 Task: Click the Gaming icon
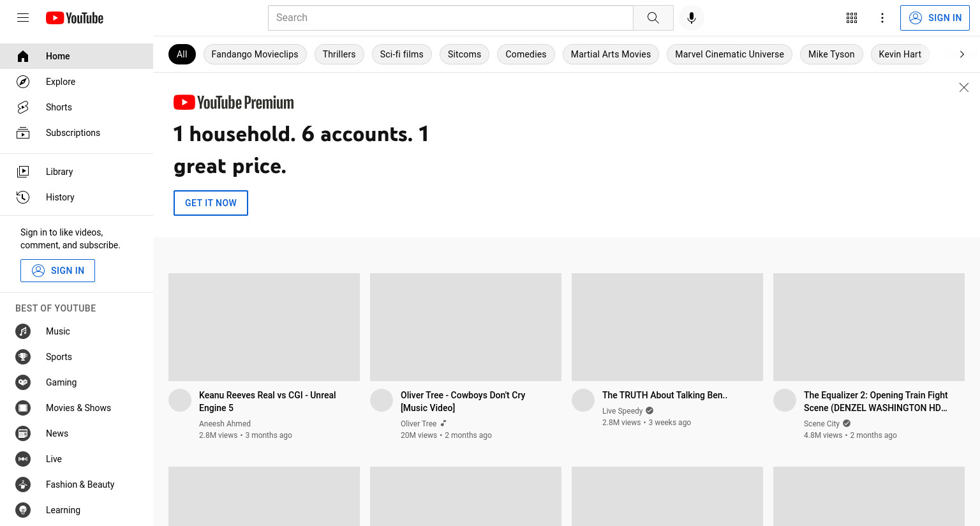coord(23,382)
